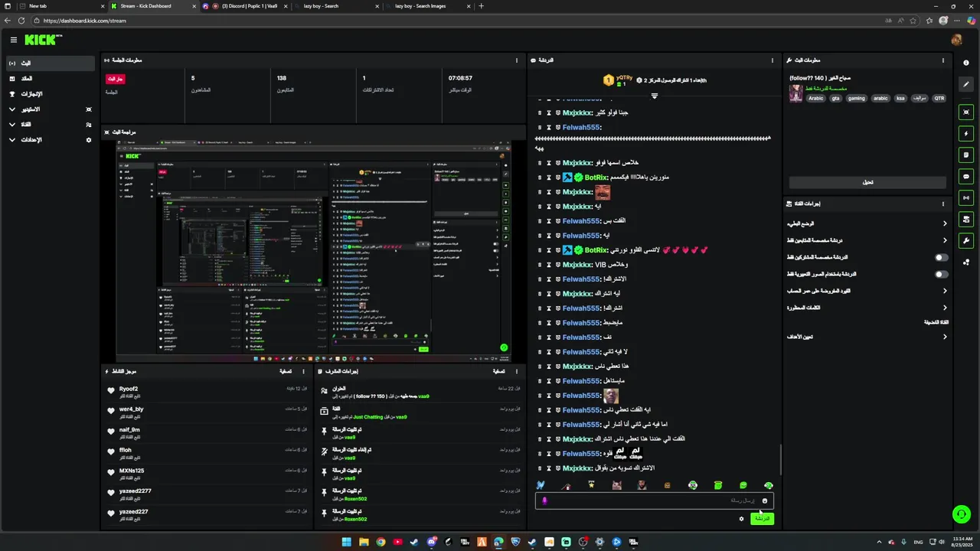Select the Achievements item in the left sidebar
980x551 pixels.
click(49, 94)
